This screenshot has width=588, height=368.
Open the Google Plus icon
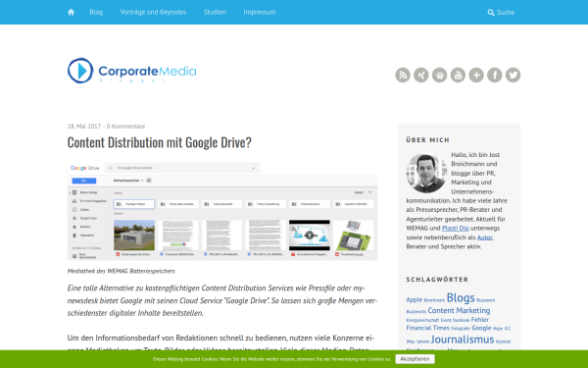pos(476,75)
